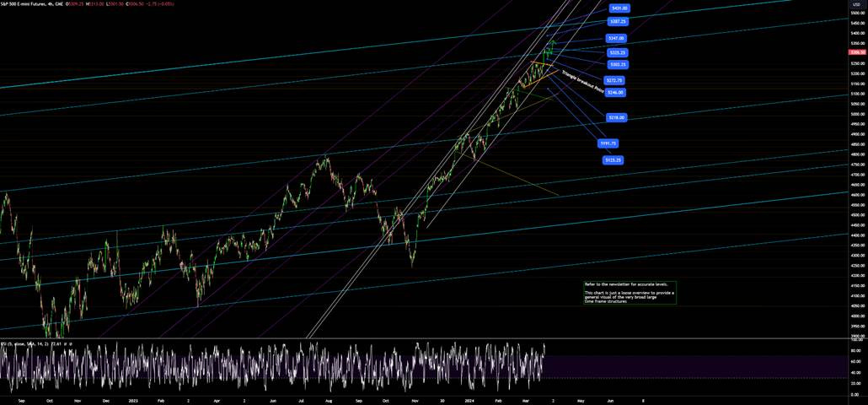Click the 5000.00 tick on price axis
The height and width of the screenshot is (405, 868).
pos(858,114)
